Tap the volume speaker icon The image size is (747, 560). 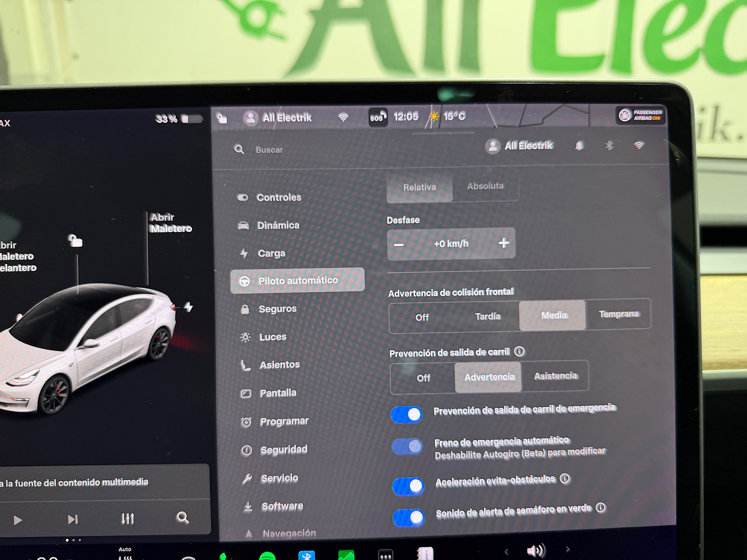pyautogui.click(x=535, y=550)
